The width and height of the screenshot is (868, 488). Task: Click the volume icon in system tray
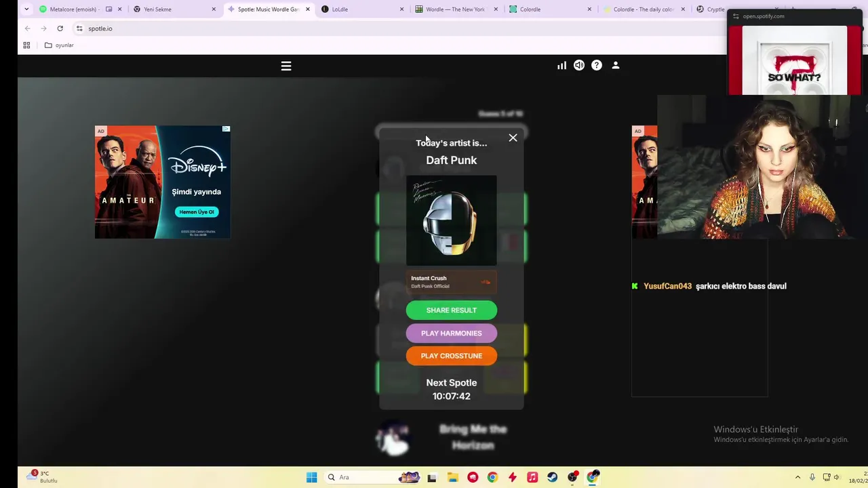836,477
